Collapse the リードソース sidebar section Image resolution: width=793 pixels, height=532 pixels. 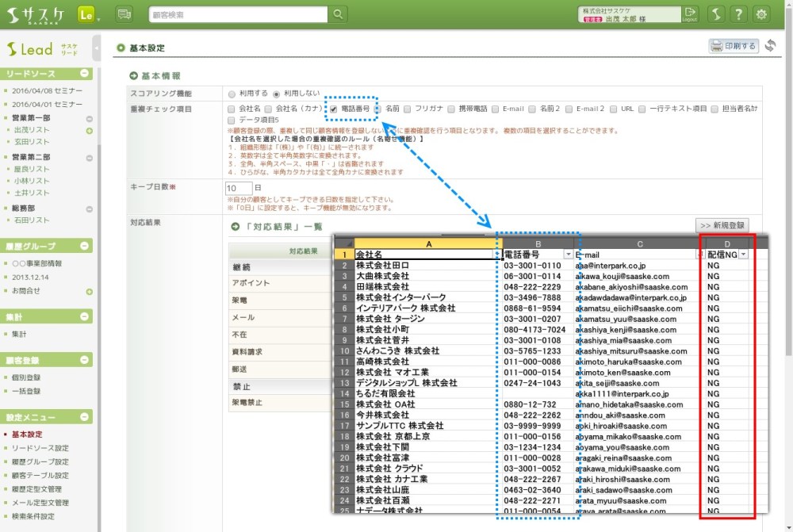(x=86, y=74)
